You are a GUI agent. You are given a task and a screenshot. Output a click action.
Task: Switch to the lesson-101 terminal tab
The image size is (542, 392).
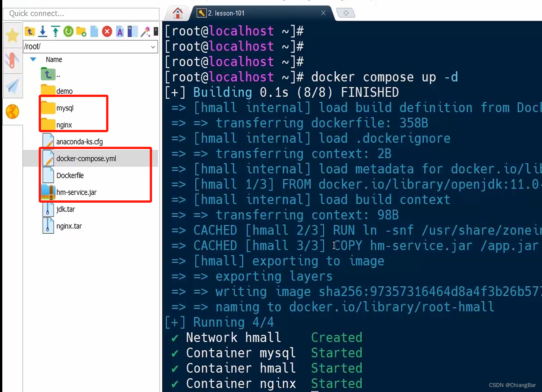click(226, 13)
